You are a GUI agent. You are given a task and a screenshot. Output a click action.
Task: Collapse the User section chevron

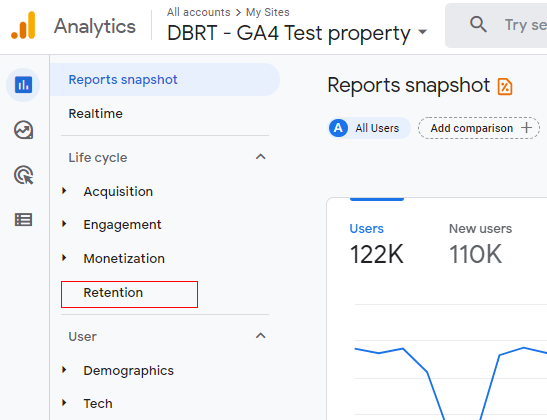click(261, 336)
